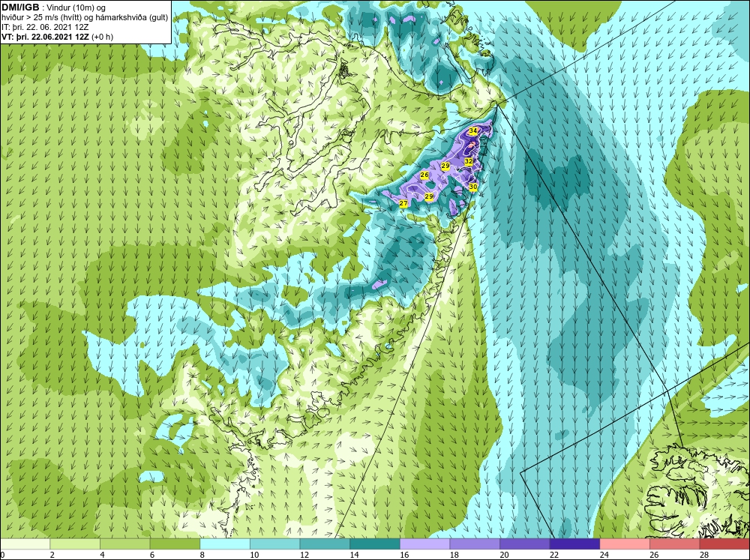Click the yellow gust marker labeled 34
Image resolution: width=750 pixels, height=560 pixels.
[x=473, y=130]
